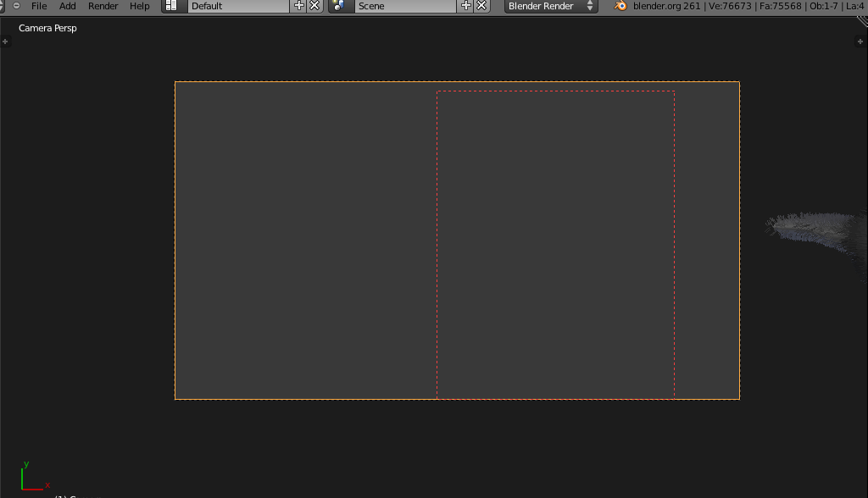The width and height of the screenshot is (868, 498).
Task: Add a new screen layout
Action: 299,6
